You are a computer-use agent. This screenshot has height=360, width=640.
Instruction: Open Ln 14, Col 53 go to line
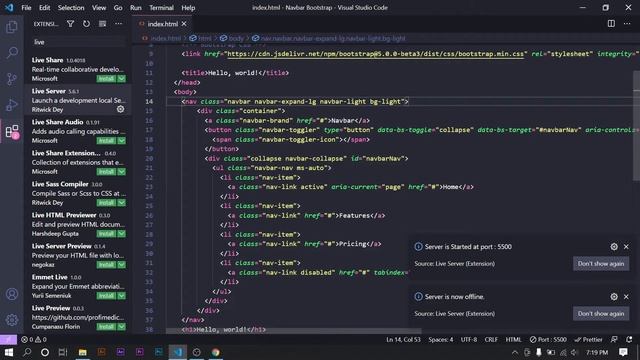point(403,340)
